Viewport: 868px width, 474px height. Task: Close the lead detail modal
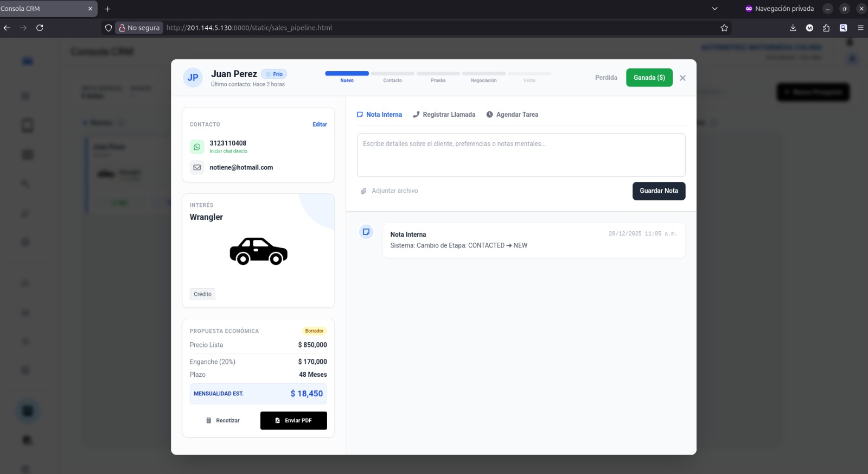coord(682,78)
